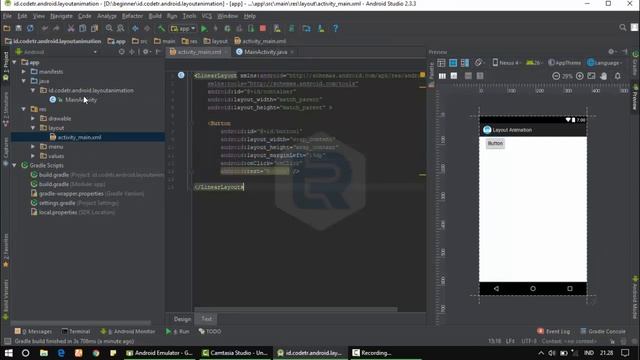The image size is (640, 360).
Task: Click Zoom to Fit in the Preview
Action: [591, 76]
